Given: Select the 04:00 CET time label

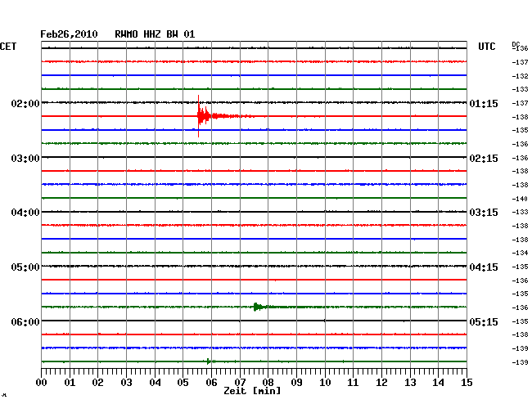Looking at the screenshot, I should (25, 213).
